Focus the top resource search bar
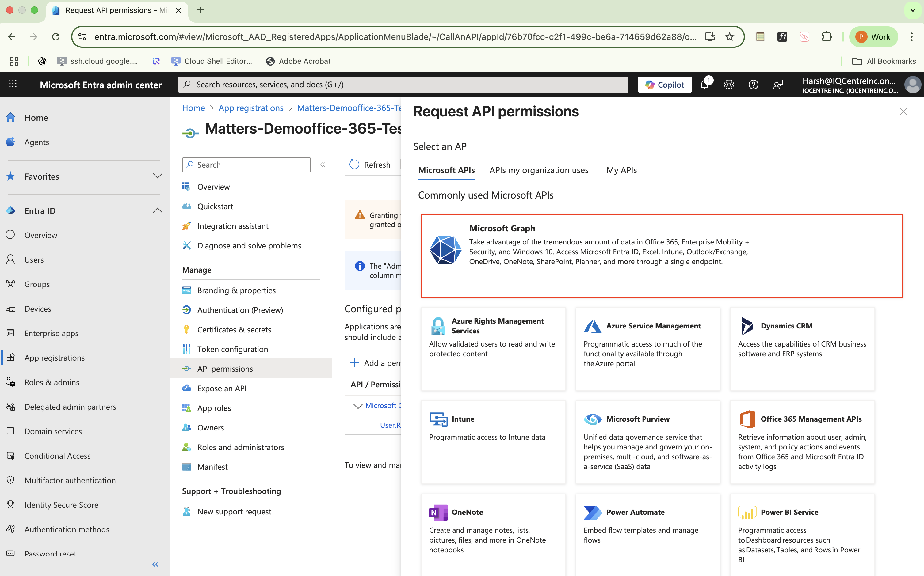 point(403,85)
